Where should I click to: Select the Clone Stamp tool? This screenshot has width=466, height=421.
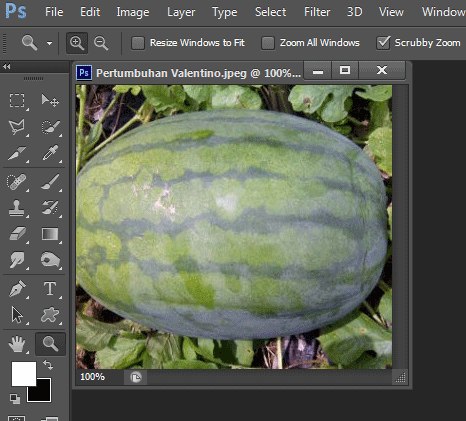[x=17, y=208]
